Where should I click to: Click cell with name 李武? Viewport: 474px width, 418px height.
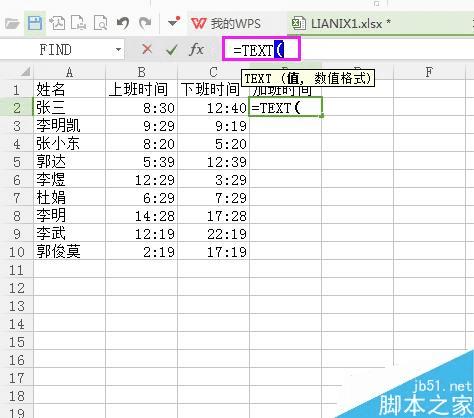point(69,233)
